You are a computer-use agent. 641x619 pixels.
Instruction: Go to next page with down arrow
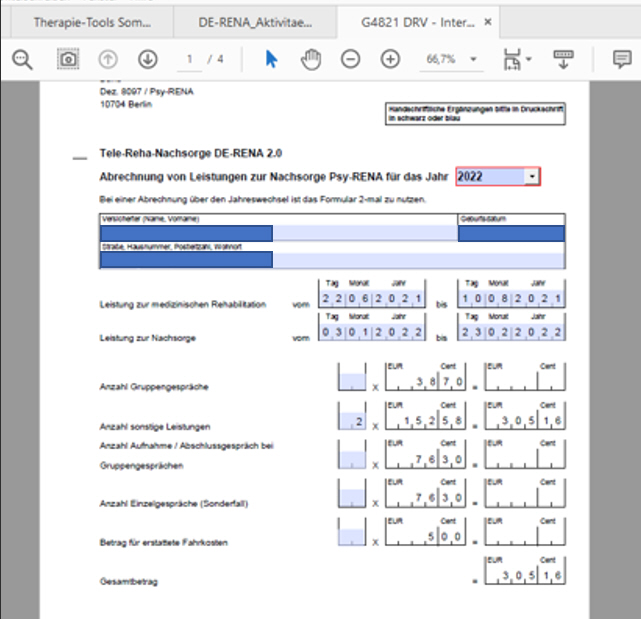(x=147, y=60)
